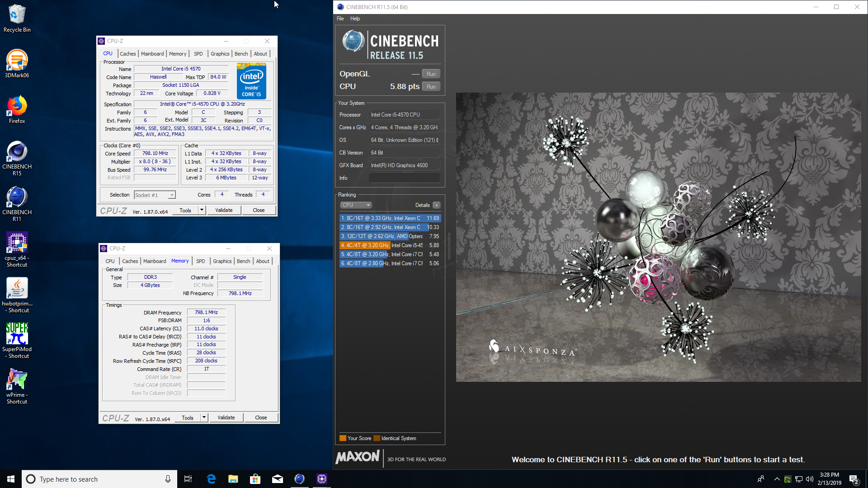Select the cpuz_x64 Shortcut desktop icon
This screenshot has height=488, width=868.
tap(17, 249)
